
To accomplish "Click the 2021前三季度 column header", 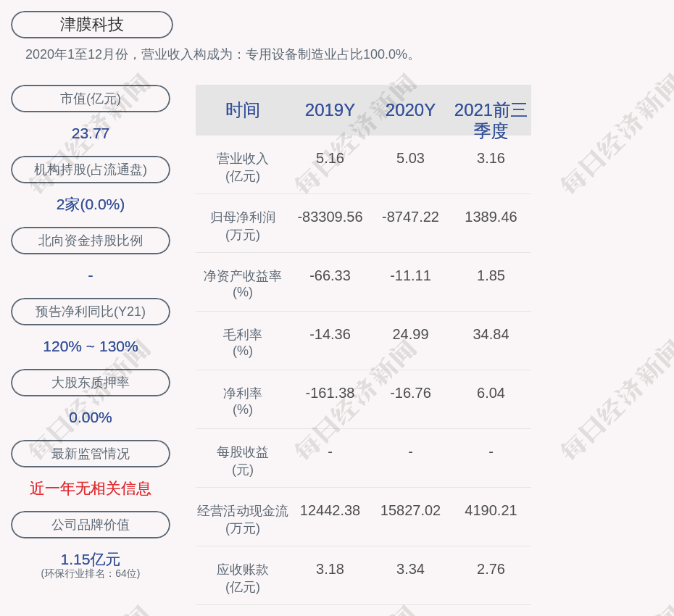I will [491, 120].
